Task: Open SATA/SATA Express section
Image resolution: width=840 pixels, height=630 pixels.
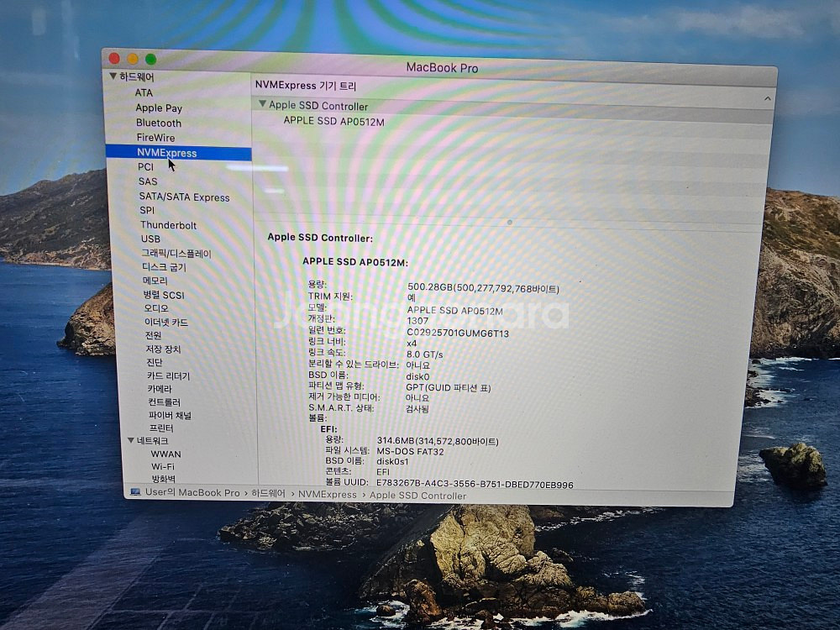Action: coord(184,197)
